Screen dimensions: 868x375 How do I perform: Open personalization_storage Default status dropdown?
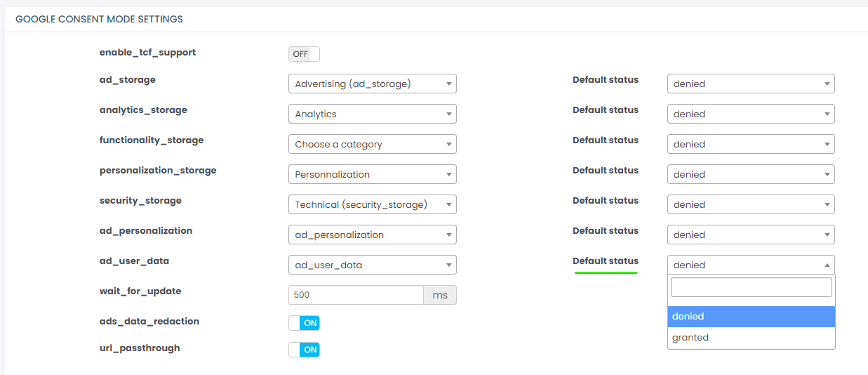751,174
